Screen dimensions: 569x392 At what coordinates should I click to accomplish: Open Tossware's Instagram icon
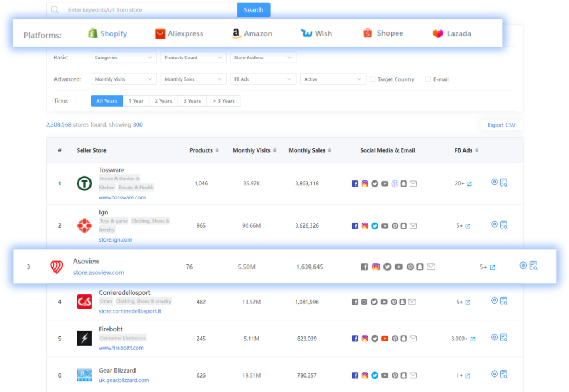[365, 183]
